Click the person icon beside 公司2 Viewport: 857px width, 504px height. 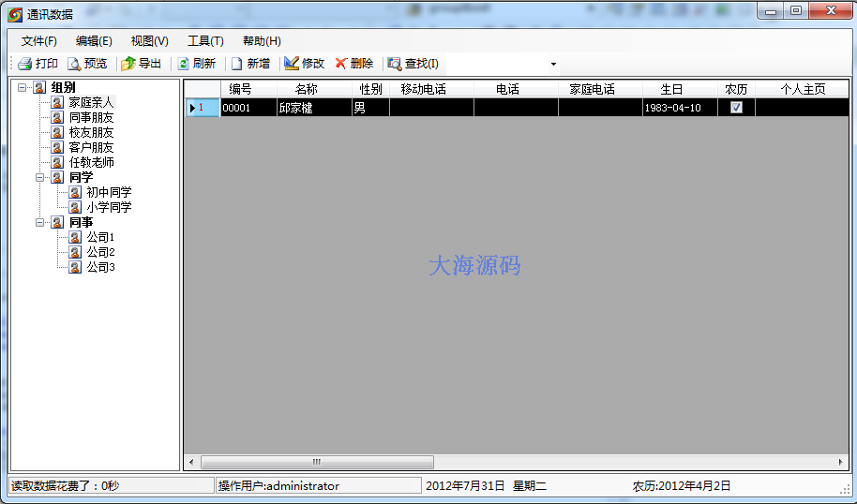coord(75,252)
